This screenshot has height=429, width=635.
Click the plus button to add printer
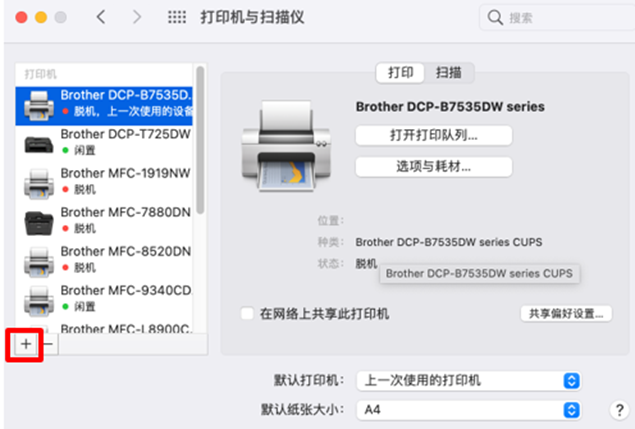(26, 344)
